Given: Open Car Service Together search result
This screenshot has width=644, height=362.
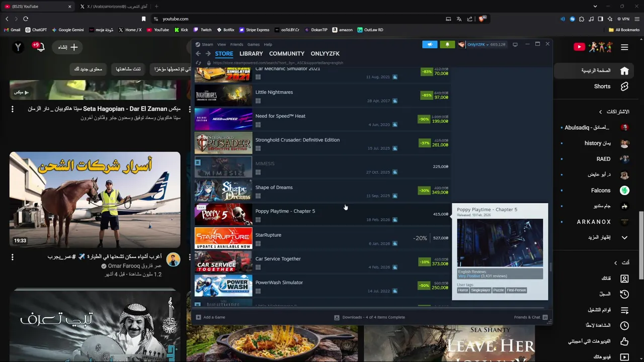Looking at the screenshot, I should pos(322,262).
